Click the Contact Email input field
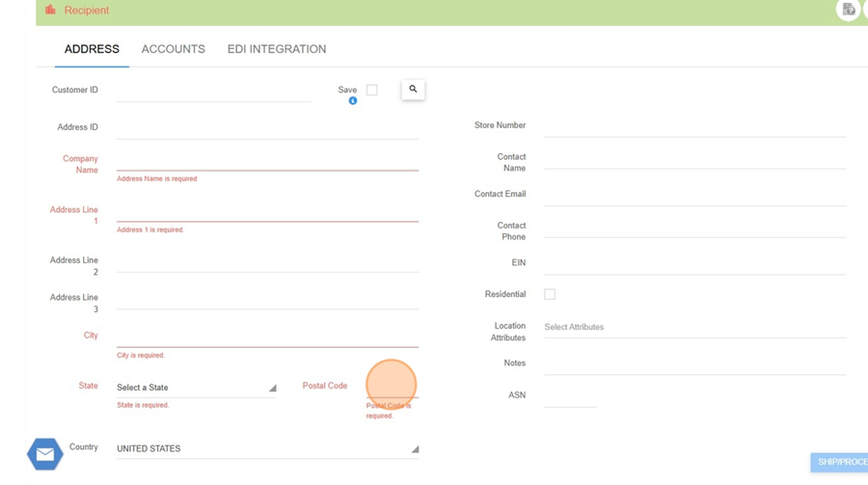The image size is (868, 485). (x=694, y=195)
